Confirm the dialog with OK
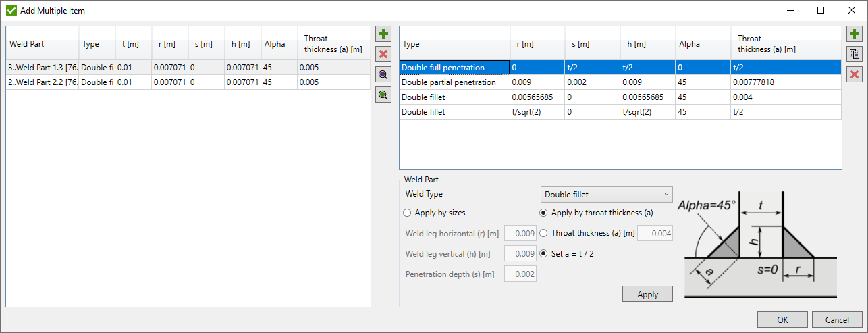The height and width of the screenshot is (333, 868). (x=782, y=319)
